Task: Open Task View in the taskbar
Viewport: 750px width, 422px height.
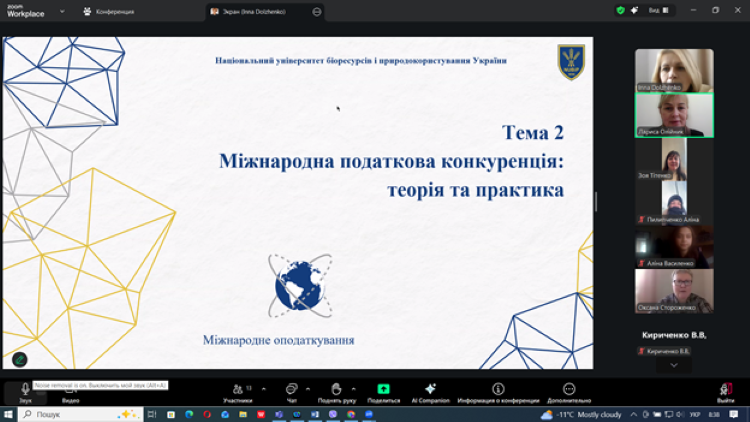Action: [x=152, y=414]
